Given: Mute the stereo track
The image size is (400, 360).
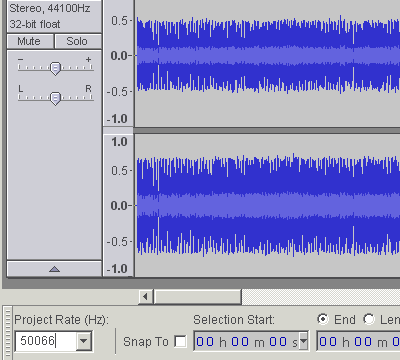Looking at the screenshot, I should (30, 41).
